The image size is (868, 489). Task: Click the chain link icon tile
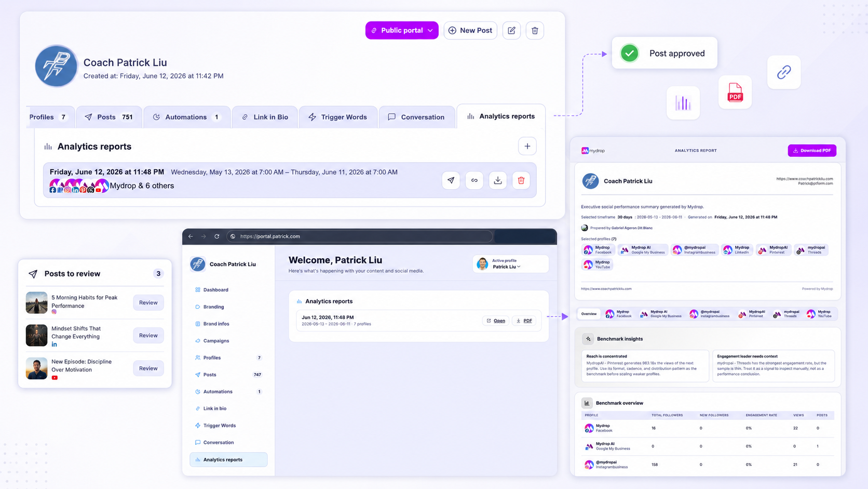(x=784, y=72)
